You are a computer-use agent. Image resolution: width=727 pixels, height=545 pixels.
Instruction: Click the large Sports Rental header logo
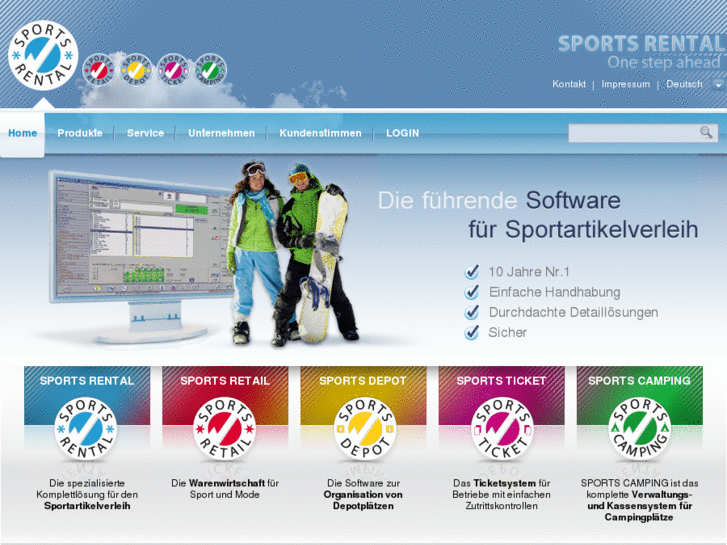pyautogui.click(x=43, y=55)
